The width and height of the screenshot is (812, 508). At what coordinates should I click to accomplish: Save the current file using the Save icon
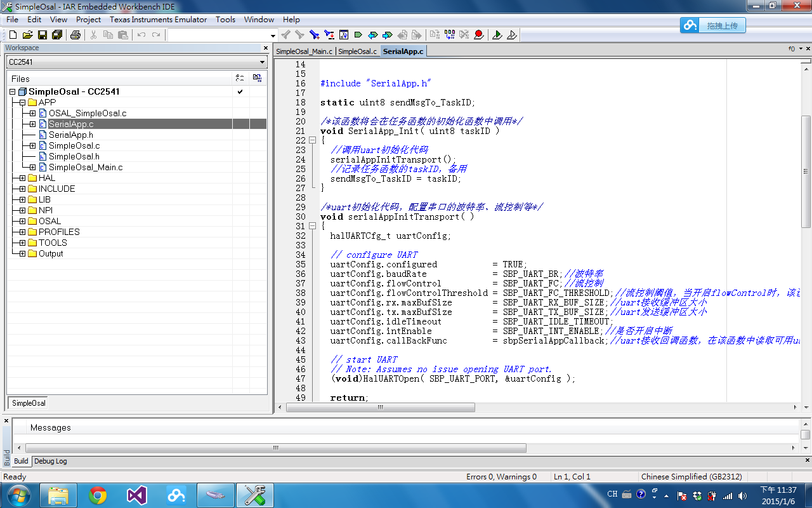tap(43, 35)
